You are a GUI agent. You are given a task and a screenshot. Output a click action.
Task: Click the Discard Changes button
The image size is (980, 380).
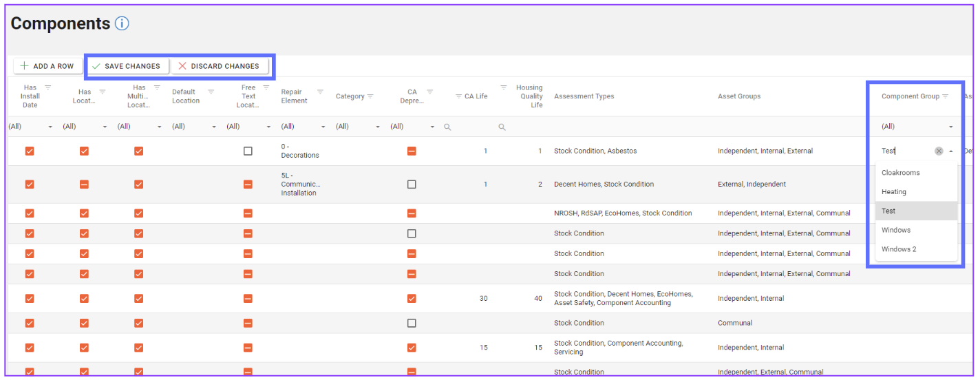[219, 66]
